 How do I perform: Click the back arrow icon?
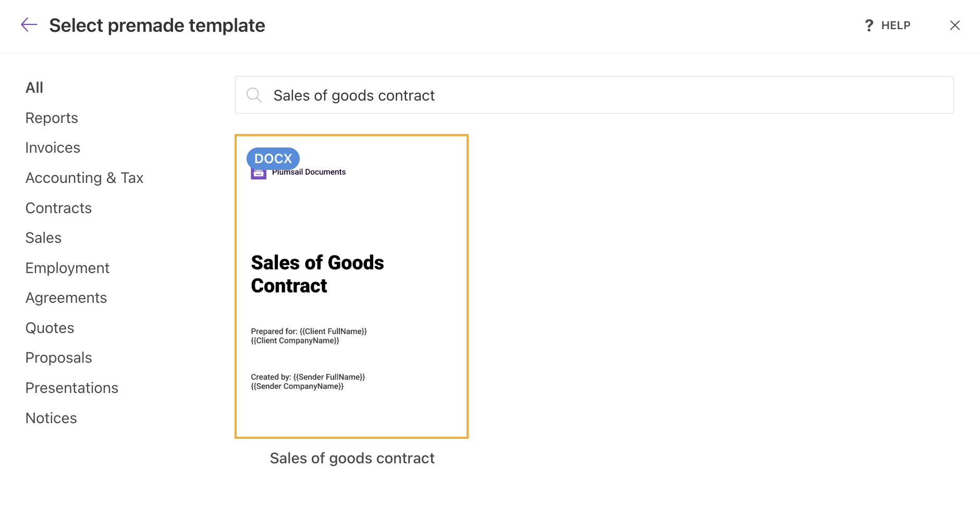29,24
